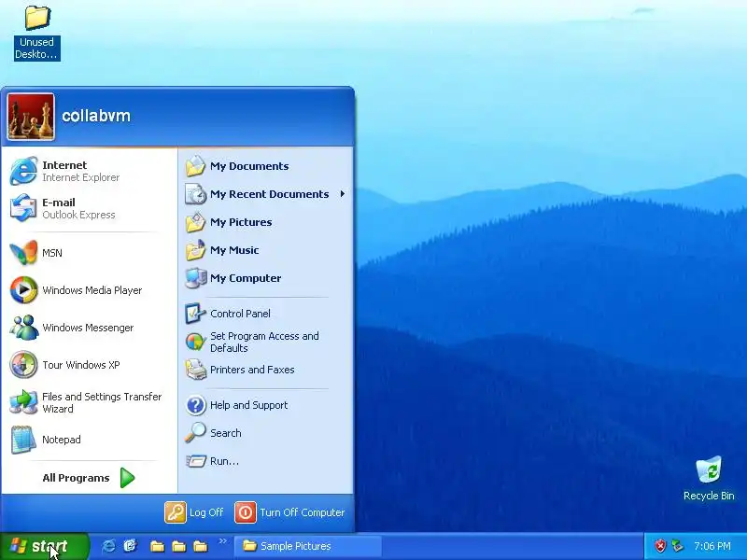Viewport: 747px width, 560px height.
Task: Open Internet Explorer from the Start menu
Action: (x=89, y=171)
